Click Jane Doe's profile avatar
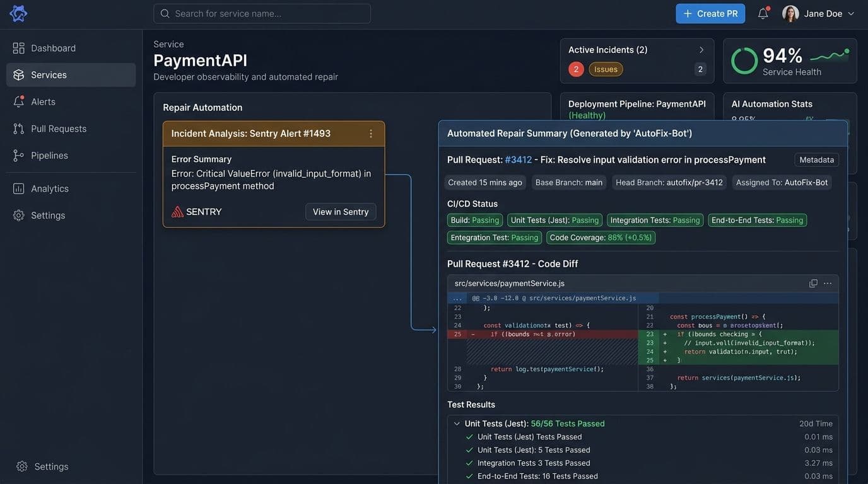 click(790, 13)
